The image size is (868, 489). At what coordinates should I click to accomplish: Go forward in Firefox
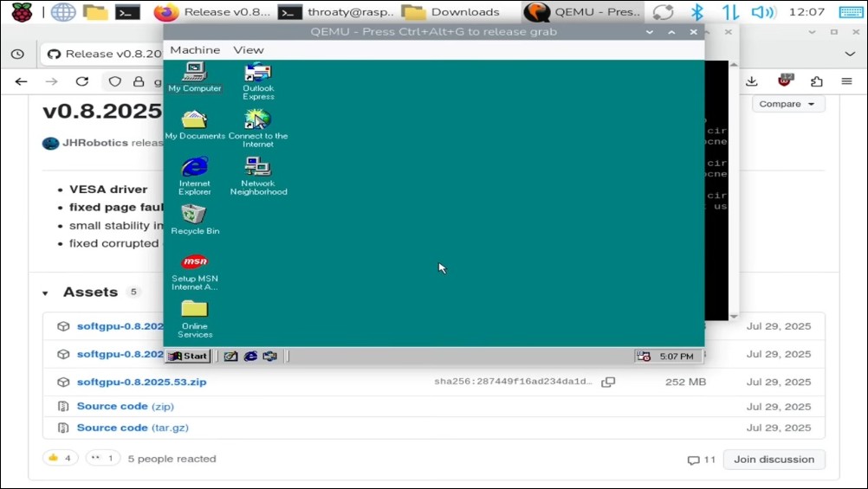(51, 81)
